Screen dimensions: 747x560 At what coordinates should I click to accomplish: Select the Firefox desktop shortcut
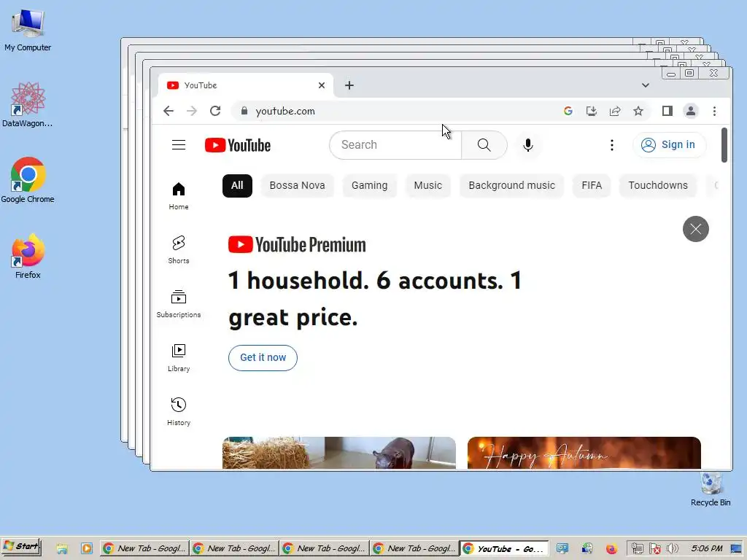[28, 256]
